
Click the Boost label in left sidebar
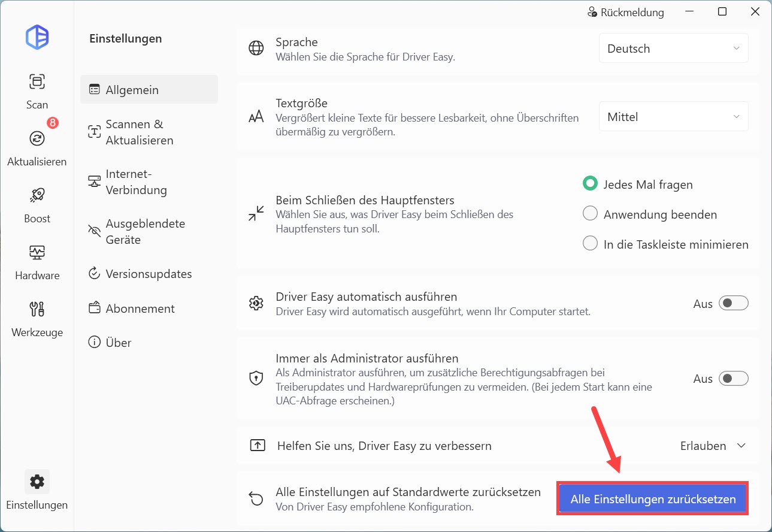point(37,219)
